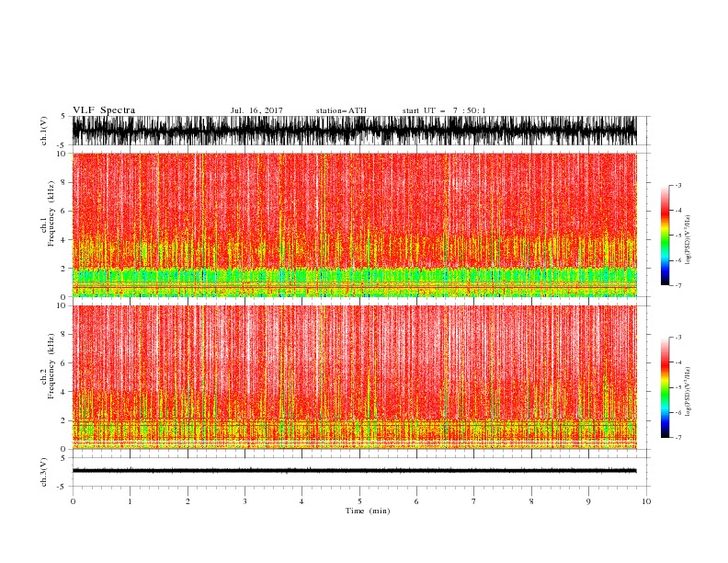Click the time axis end tick label "10"
Image resolution: width=728 pixels, height=563 pixels.
(646, 501)
